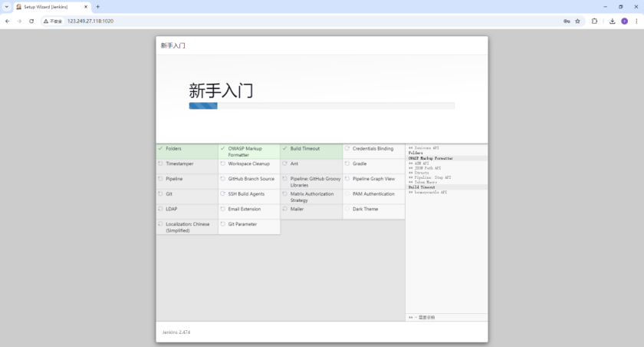The height and width of the screenshot is (347, 644).
Task: Click the Pipeline: Step API log line
Action: click(429, 177)
